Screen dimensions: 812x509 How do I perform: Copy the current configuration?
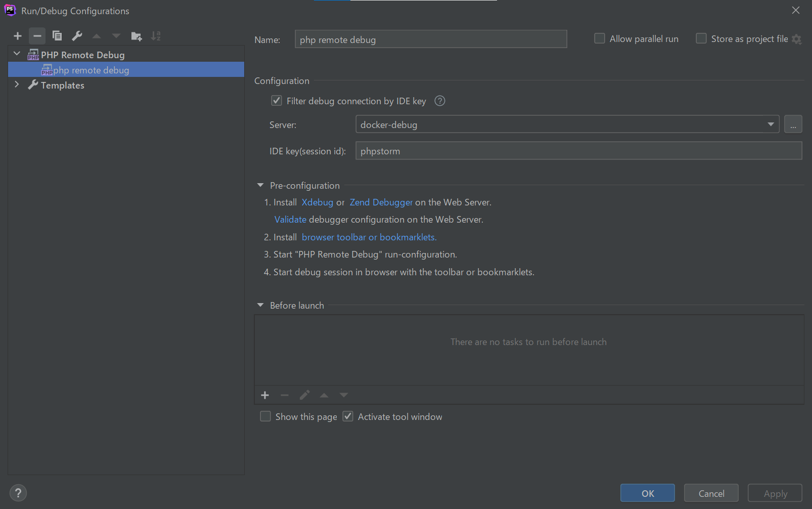click(x=57, y=35)
